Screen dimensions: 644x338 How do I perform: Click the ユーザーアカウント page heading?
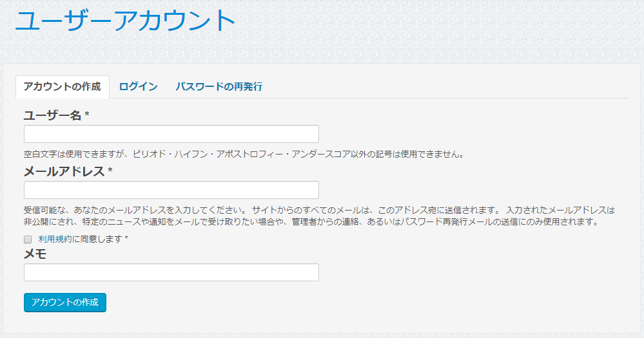coord(125,21)
